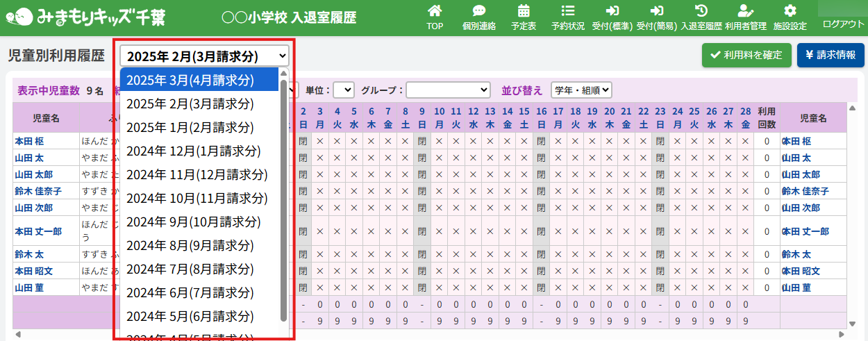Image resolution: width=868 pixels, height=341 pixels.
Task: Click 利用料を確定 button
Action: [746, 55]
